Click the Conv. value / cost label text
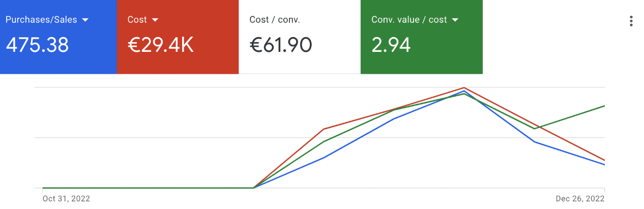644x209 pixels. click(409, 20)
